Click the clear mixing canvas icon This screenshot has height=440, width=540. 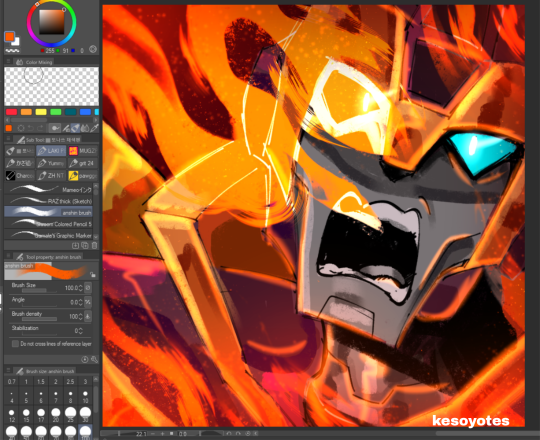point(21,128)
